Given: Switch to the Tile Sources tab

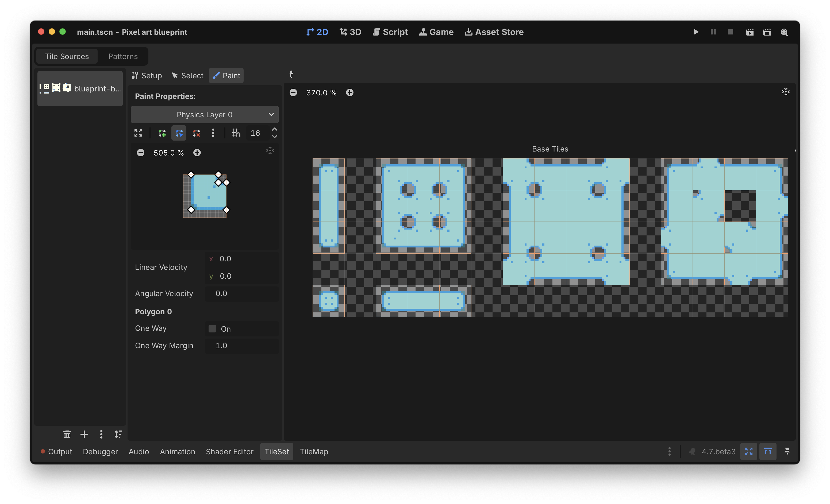Looking at the screenshot, I should (67, 56).
